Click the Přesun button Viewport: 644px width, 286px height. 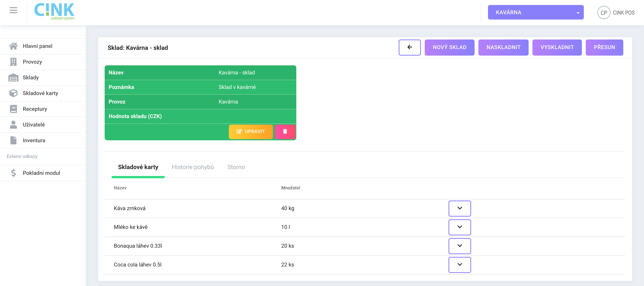tap(604, 47)
